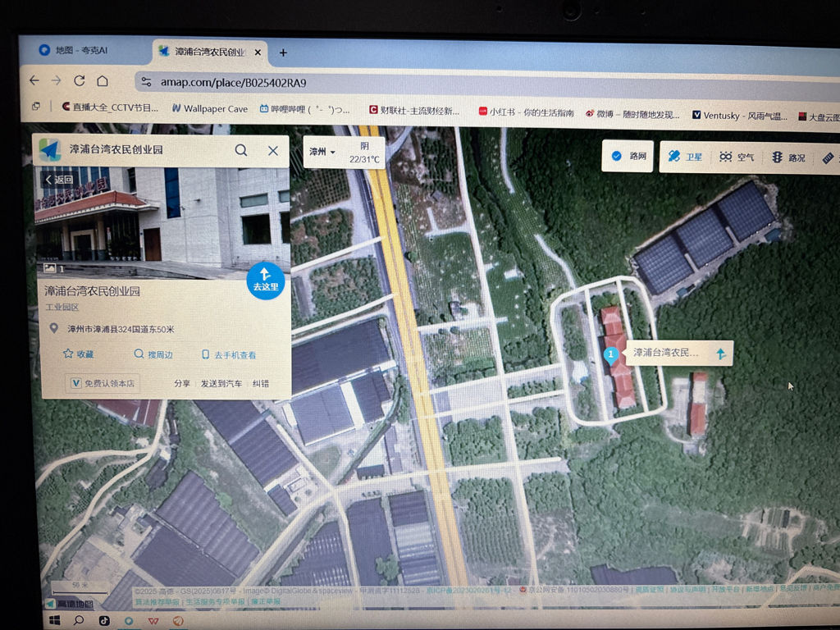The width and height of the screenshot is (840, 630).
Task: Click 收藏 to favorite this place
Action: pyautogui.click(x=79, y=354)
